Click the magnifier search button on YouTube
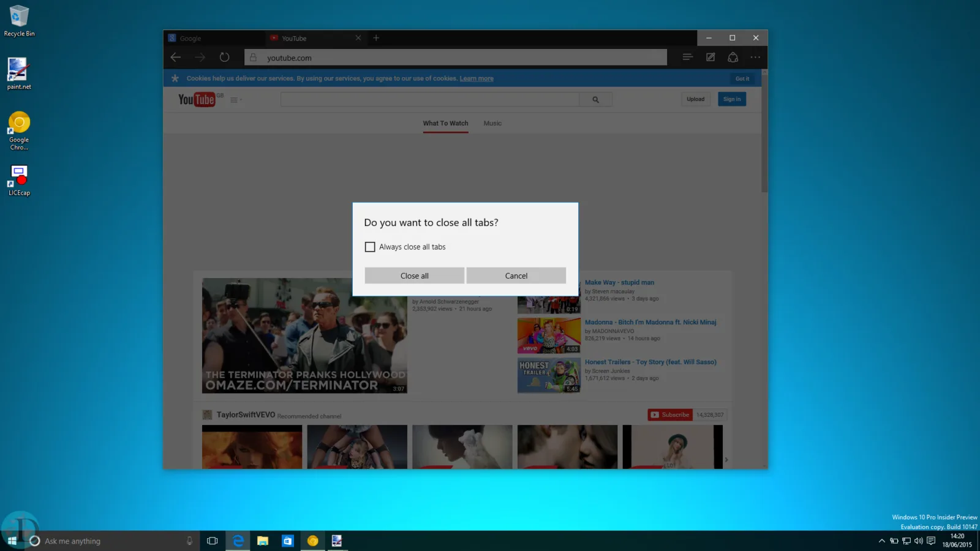The width and height of the screenshot is (980, 551). tap(595, 99)
